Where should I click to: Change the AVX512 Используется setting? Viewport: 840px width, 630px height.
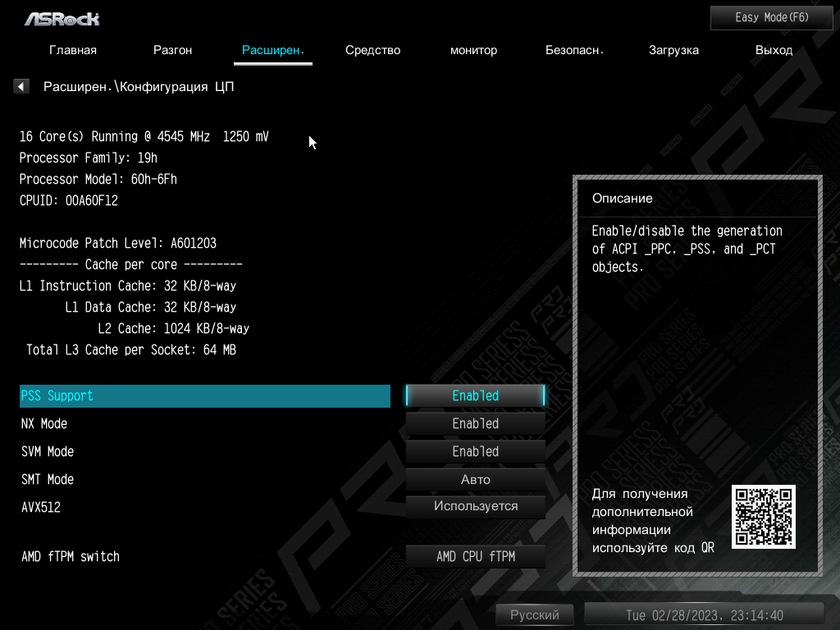coord(476,506)
